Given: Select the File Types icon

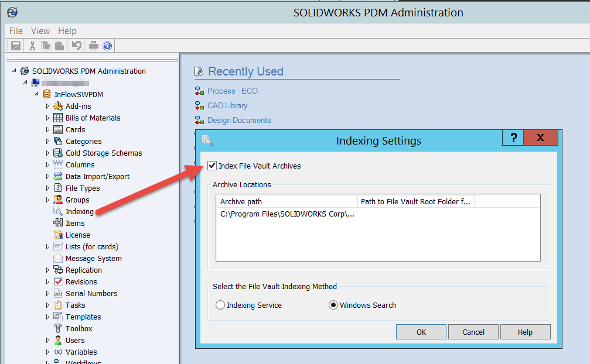Looking at the screenshot, I should pos(58,188).
